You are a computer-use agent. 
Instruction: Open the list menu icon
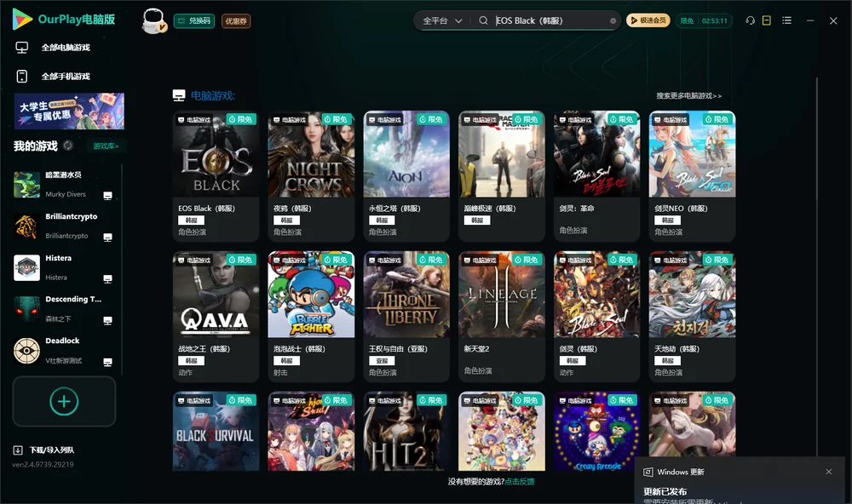coord(786,20)
